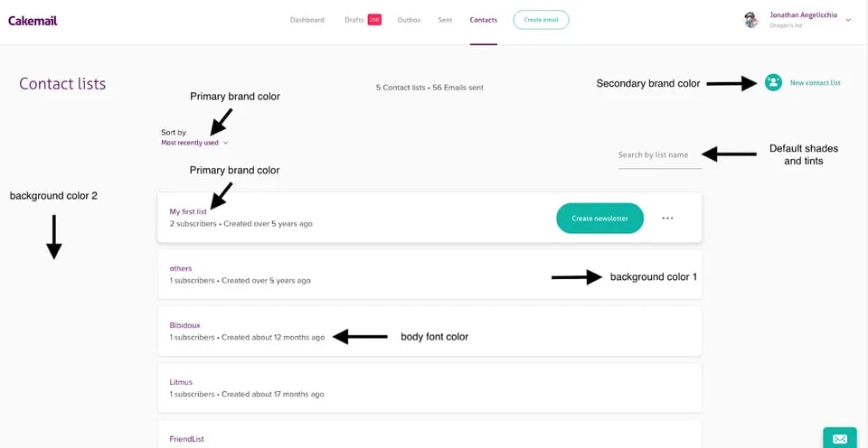Image resolution: width=868 pixels, height=448 pixels.
Task: Open the Dashboard tab
Action: coord(307,20)
